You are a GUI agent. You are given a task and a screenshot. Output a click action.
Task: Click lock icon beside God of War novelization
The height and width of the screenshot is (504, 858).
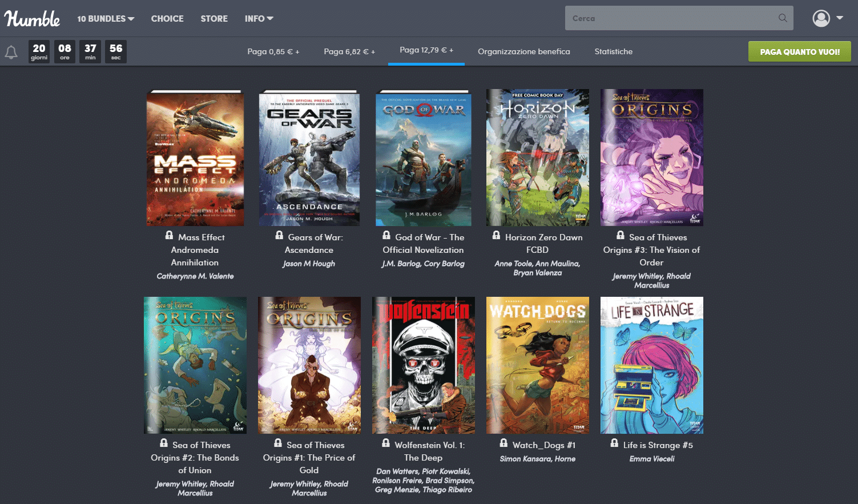point(386,235)
